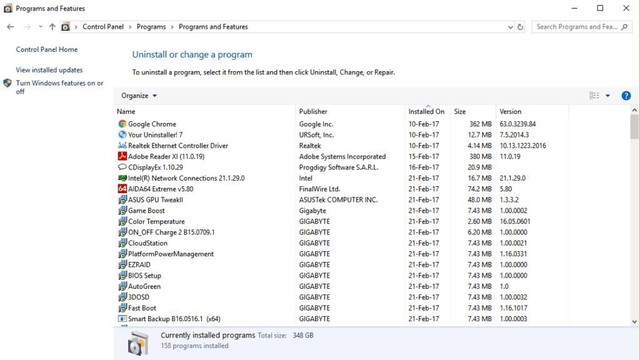Viewport: 640px width, 360px height.
Task: Click the Smart Backup icon
Action: click(x=122, y=318)
